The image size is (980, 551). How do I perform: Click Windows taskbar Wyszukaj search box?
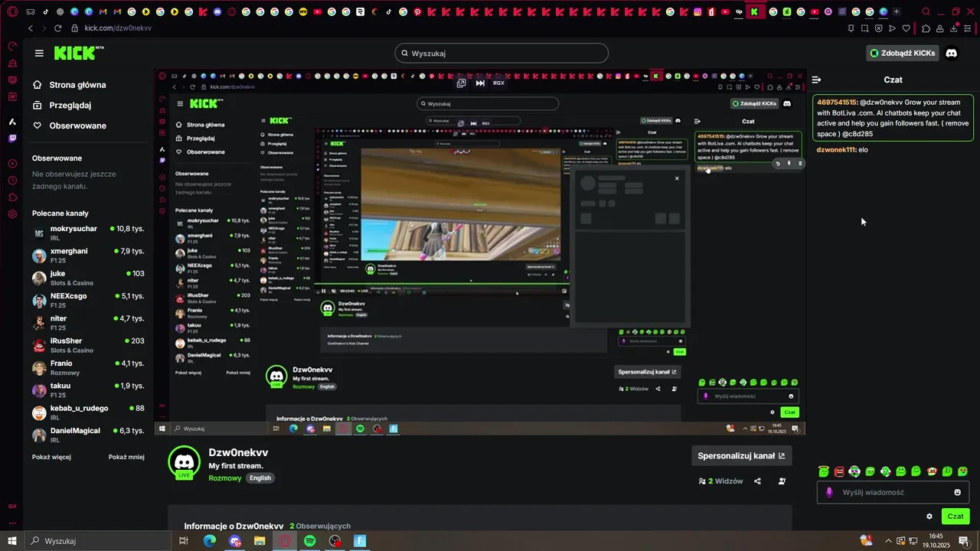pos(98,541)
